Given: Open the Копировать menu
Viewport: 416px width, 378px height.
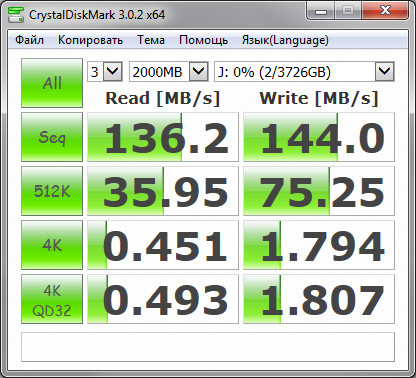Looking at the screenshot, I should [x=90, y=40].
